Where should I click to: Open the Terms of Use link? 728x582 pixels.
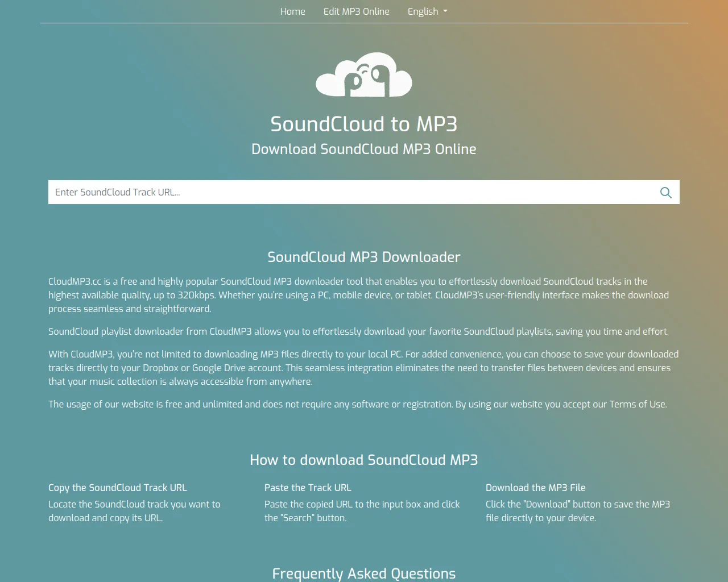[x=638, y=404]
